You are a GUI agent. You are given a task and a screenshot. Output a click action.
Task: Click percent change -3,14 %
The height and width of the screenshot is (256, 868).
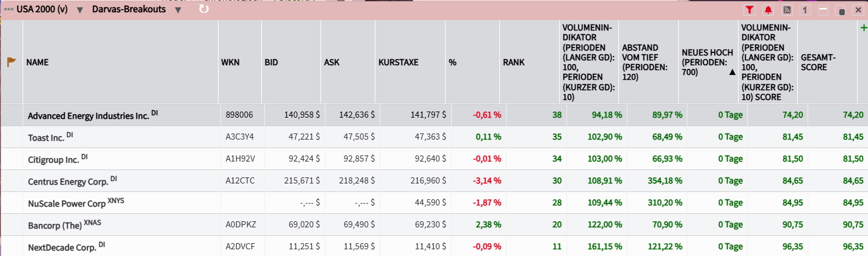(487, 180)
